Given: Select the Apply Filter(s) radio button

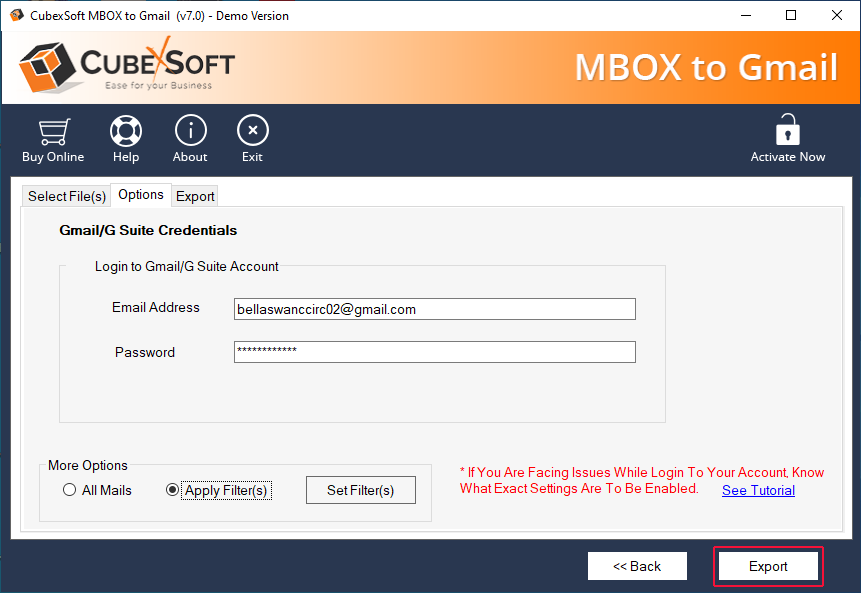Looking at the screenshot, I should pos(173,490).
